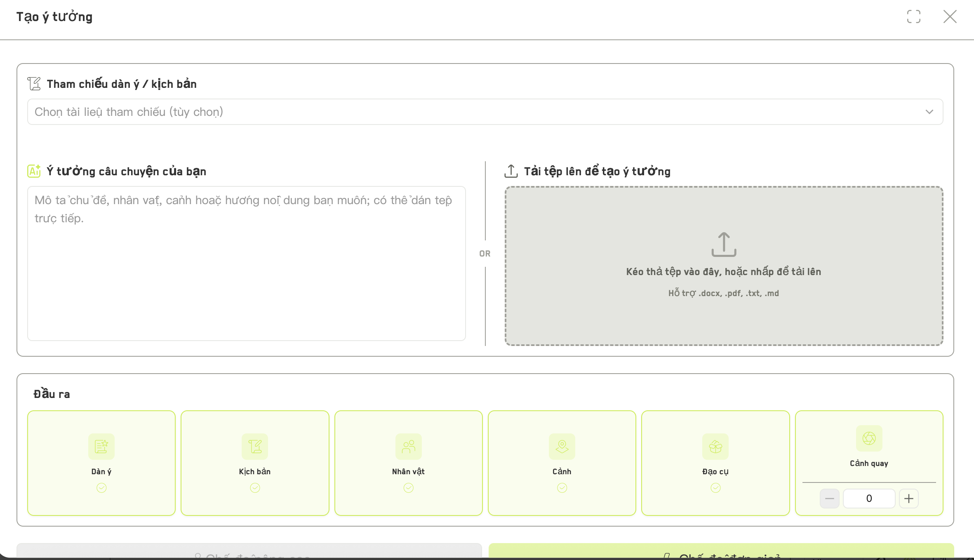Toggle the Cảnh checkmark
Viewport: 974px width, 560px height.
coord(562,488)
